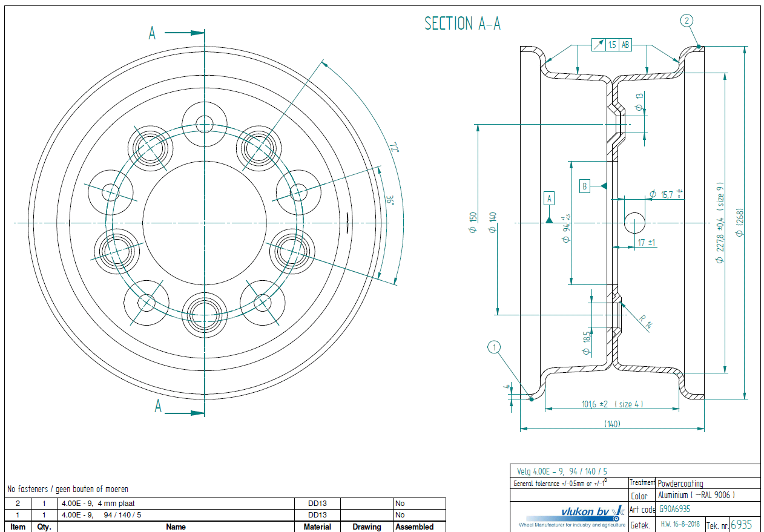This screenshot has width=764, height=532.
Task: Click the 72° angle dimension
Action: tap(394, 147)
